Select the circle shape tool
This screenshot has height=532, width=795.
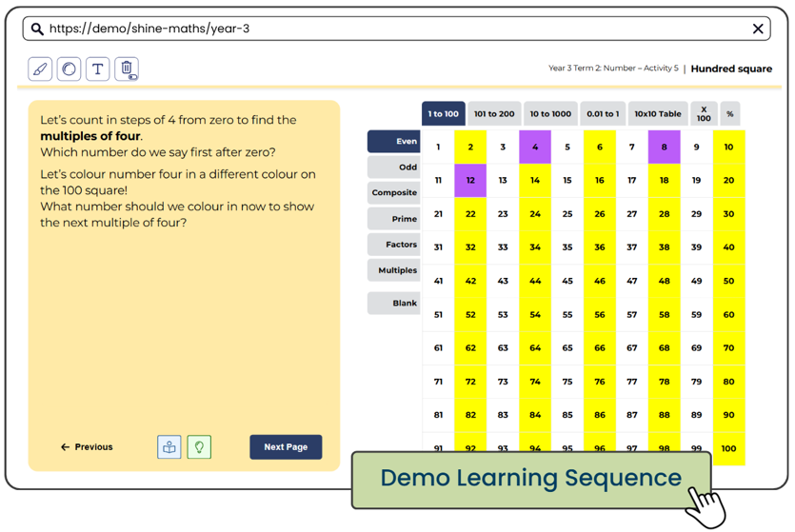pyautogui.click(x=69, y=69)
